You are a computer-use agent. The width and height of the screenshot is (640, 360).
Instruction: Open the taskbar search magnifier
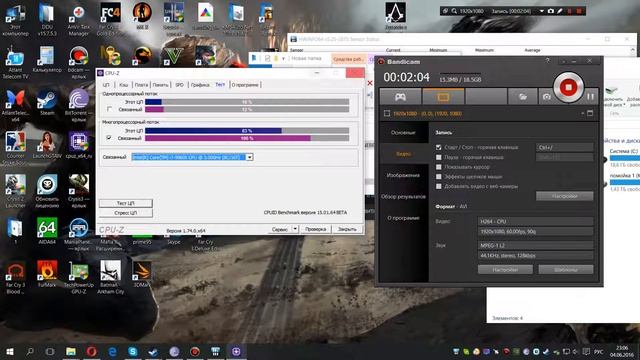[30, 351]
